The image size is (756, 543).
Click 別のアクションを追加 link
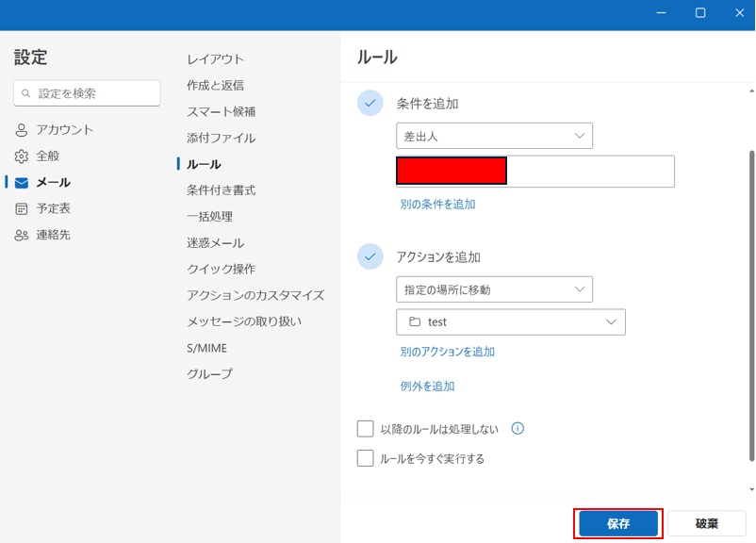(448, 352)
